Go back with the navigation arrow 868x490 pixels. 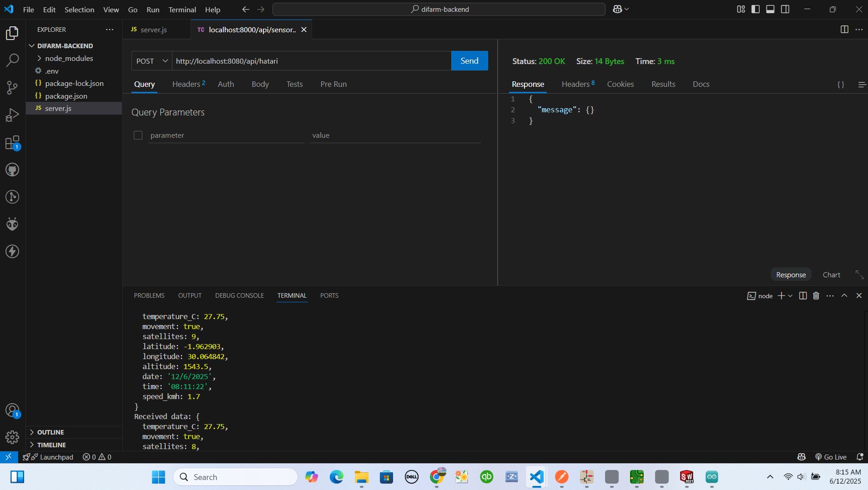[246, 9]
